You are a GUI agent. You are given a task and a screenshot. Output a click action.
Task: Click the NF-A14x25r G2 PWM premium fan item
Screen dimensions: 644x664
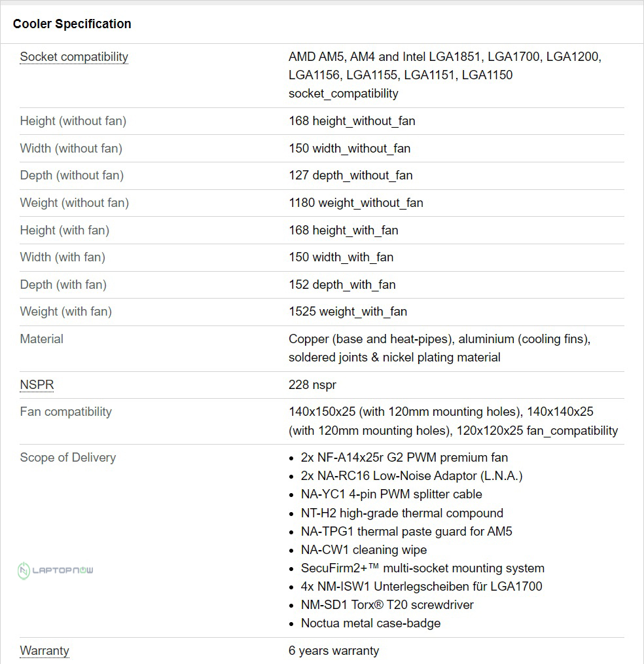404,458
